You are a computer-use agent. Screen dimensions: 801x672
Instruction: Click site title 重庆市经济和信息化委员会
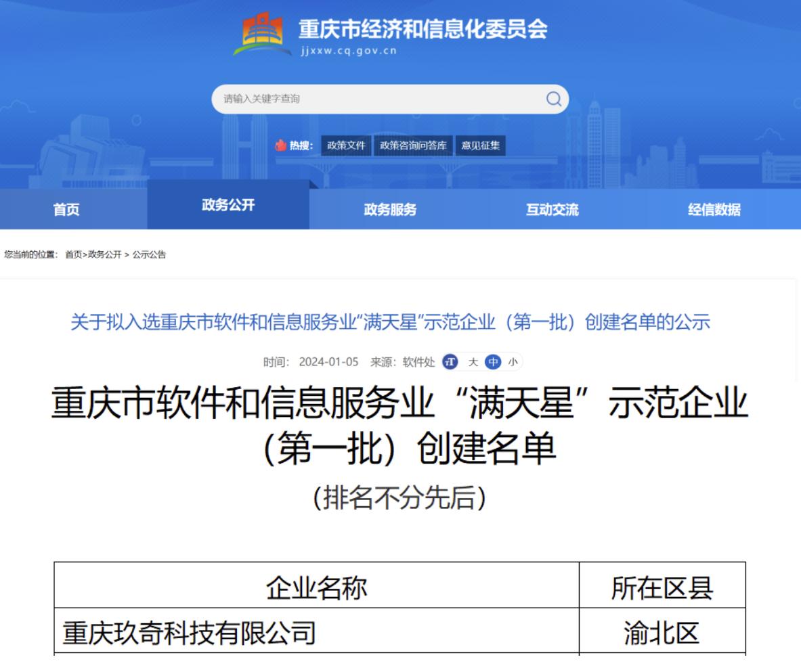(x=423, y=28)
